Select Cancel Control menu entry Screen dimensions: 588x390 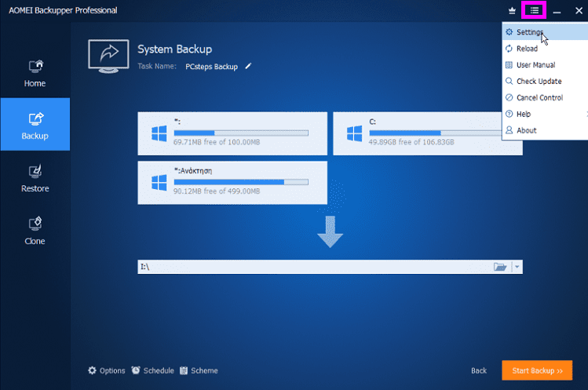tap(545, 97)
